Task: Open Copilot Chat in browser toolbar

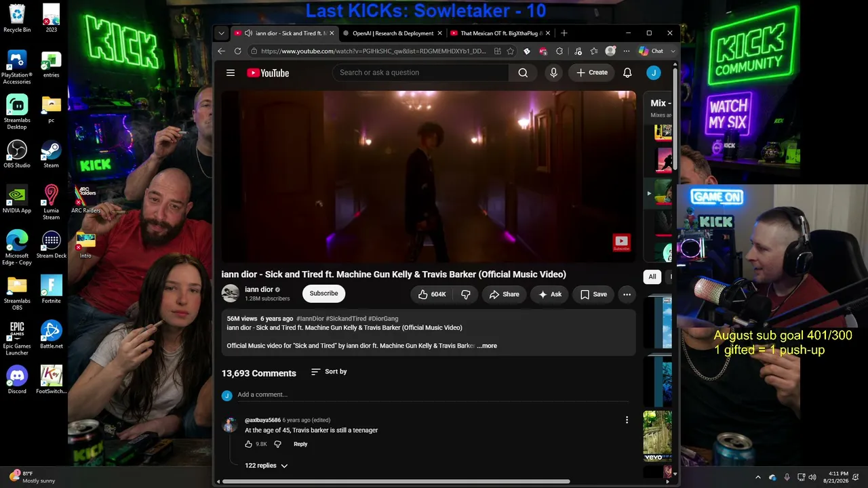Action: click(652, 51)
